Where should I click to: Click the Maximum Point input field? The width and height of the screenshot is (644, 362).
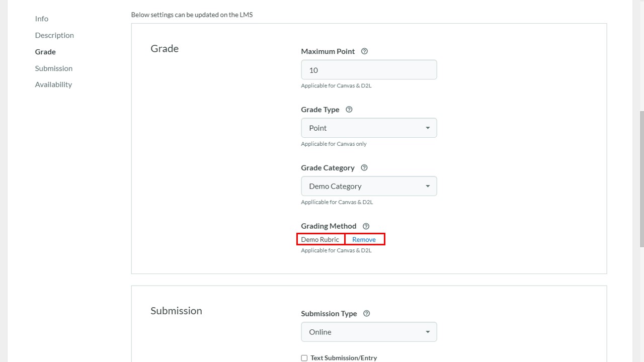tap(369, 70)
